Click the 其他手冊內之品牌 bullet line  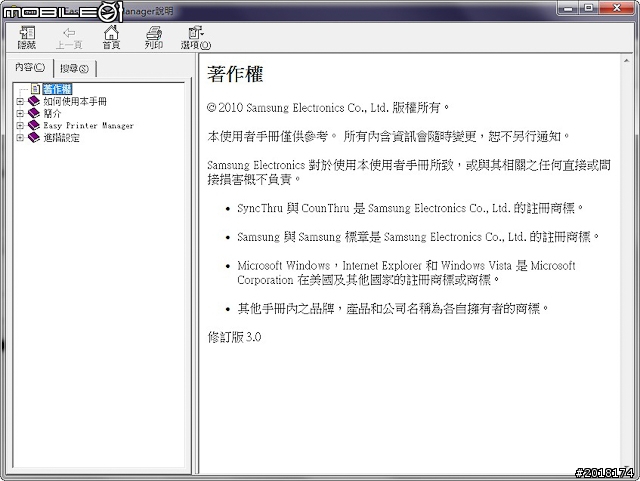point(393,309)
